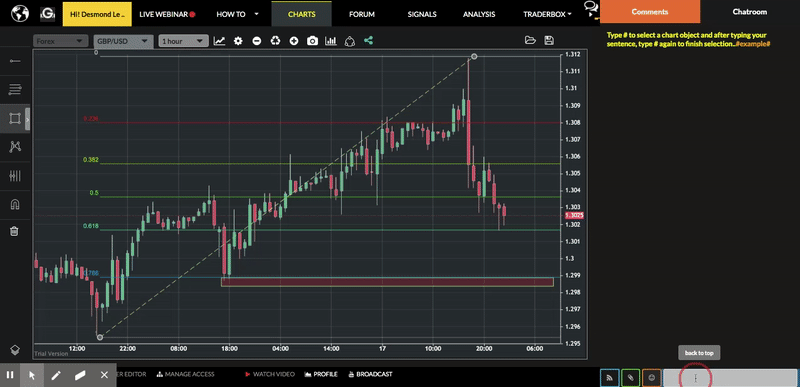Click the paperclip attachment button

[631, 378]
